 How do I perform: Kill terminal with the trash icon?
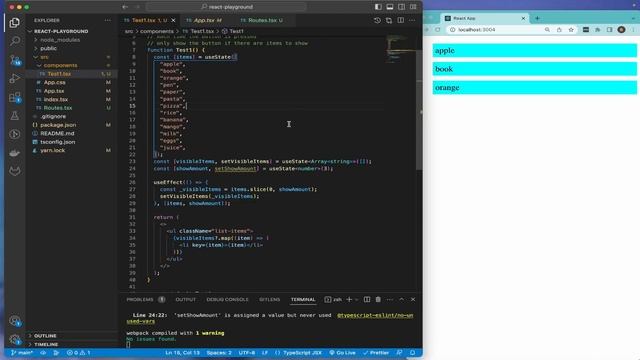378,300
